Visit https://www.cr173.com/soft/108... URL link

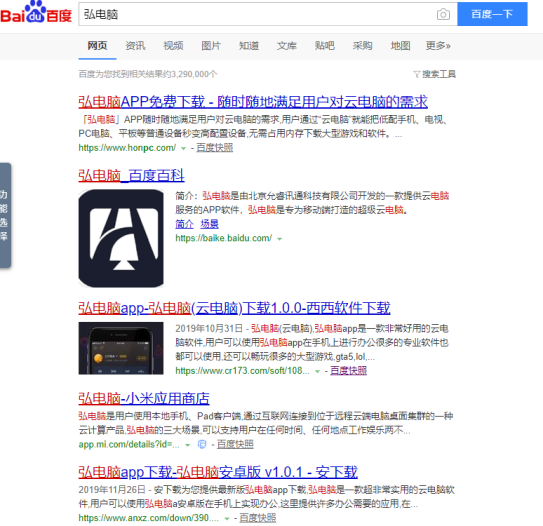tap(242, 371)
